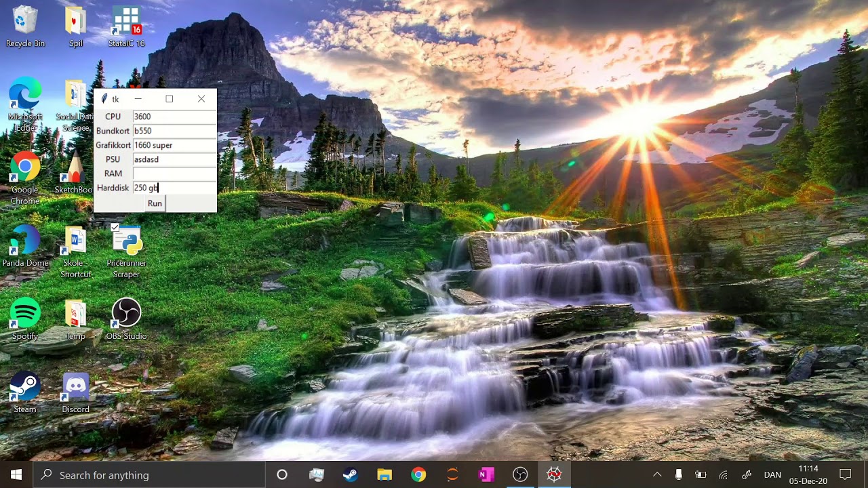The width and height of the screenshot is (868, 488).
Task: Select the Social Data Science folder
Action: [75, 105]
